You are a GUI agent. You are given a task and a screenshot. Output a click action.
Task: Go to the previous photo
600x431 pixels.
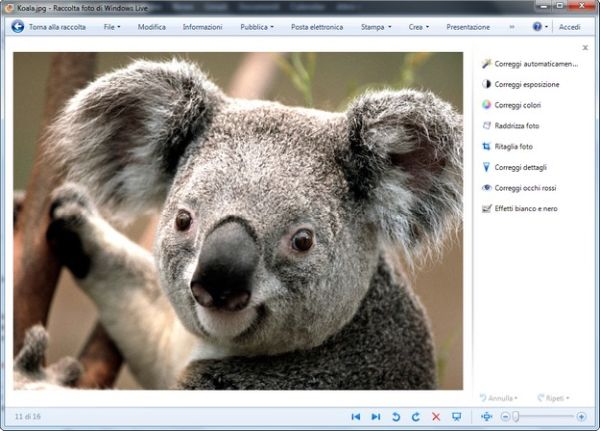355,416
